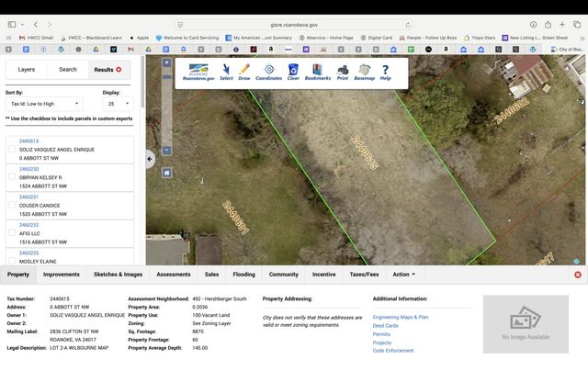Click the Clear map icon
The width and height of the screenshot is (588, 382).
tap(293, 72)
